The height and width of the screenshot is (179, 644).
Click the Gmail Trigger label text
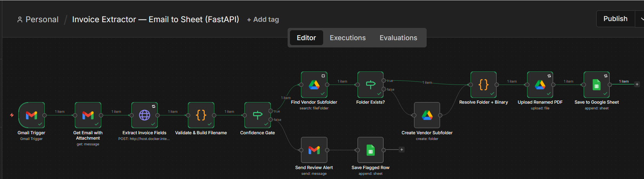coord(31,133)
